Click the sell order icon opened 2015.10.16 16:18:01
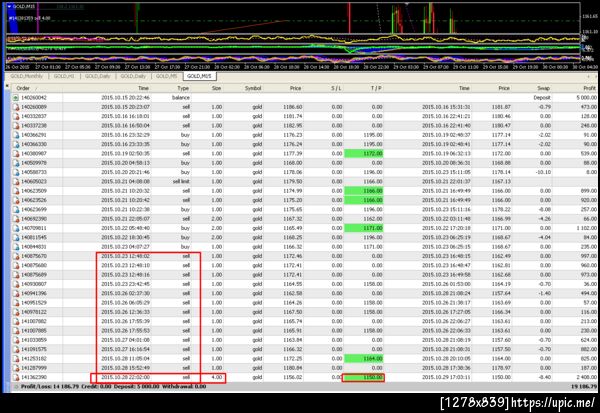Viewport: 600px width, 413px height. (16, 116)
